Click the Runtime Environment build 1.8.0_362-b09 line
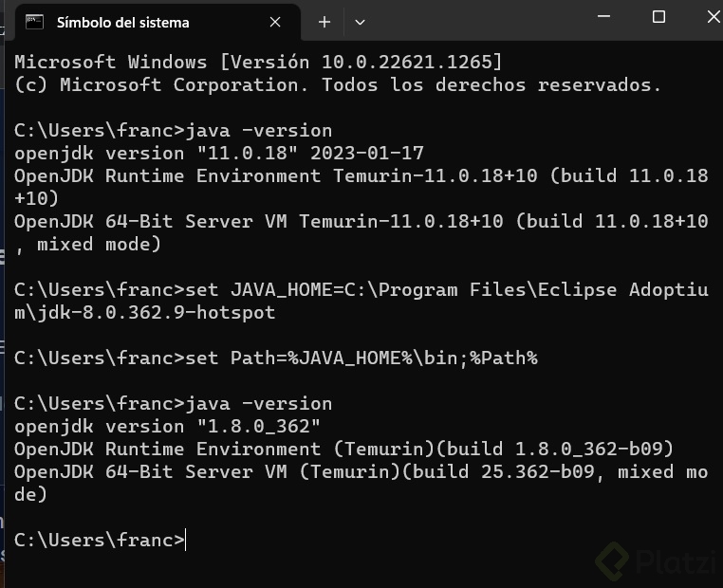This screenshot has height=588, width=723. pos(344,450)
